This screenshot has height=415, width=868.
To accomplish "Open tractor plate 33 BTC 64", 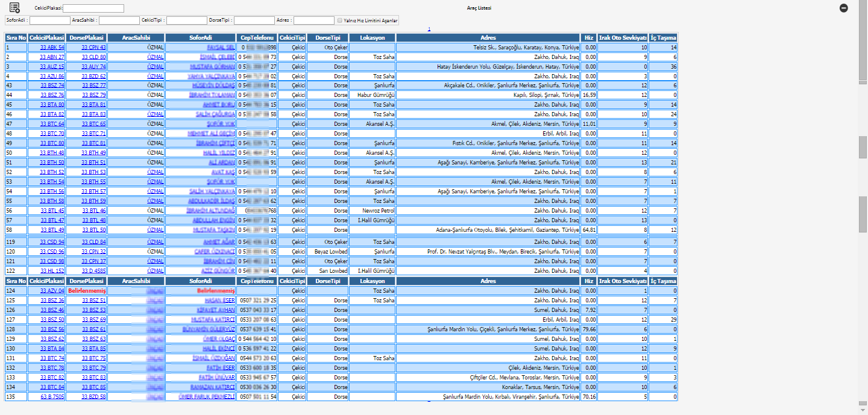I will (x=52, y=124).
